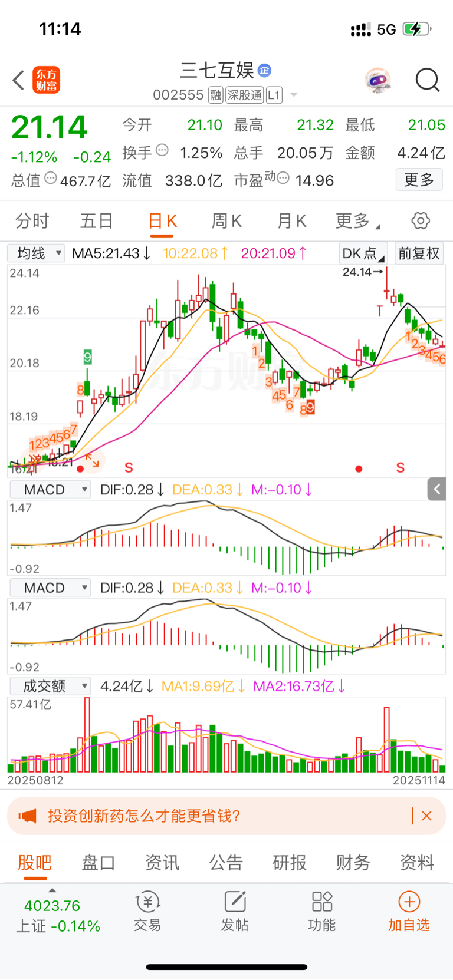Expand stock info dropdown arrow beside L1
The image size is (453, 980).
(x=294, y=95)
